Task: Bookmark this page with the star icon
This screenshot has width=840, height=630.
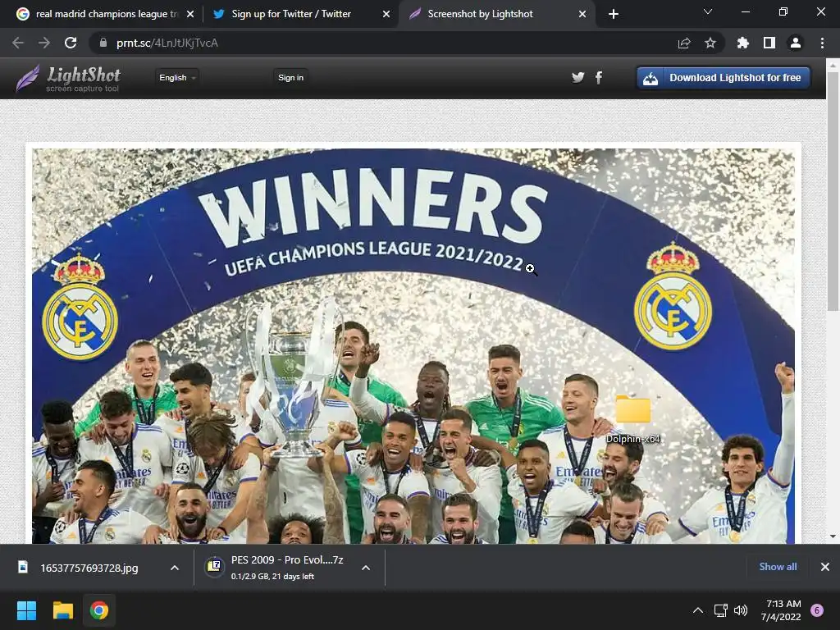Action: point(710,43)
